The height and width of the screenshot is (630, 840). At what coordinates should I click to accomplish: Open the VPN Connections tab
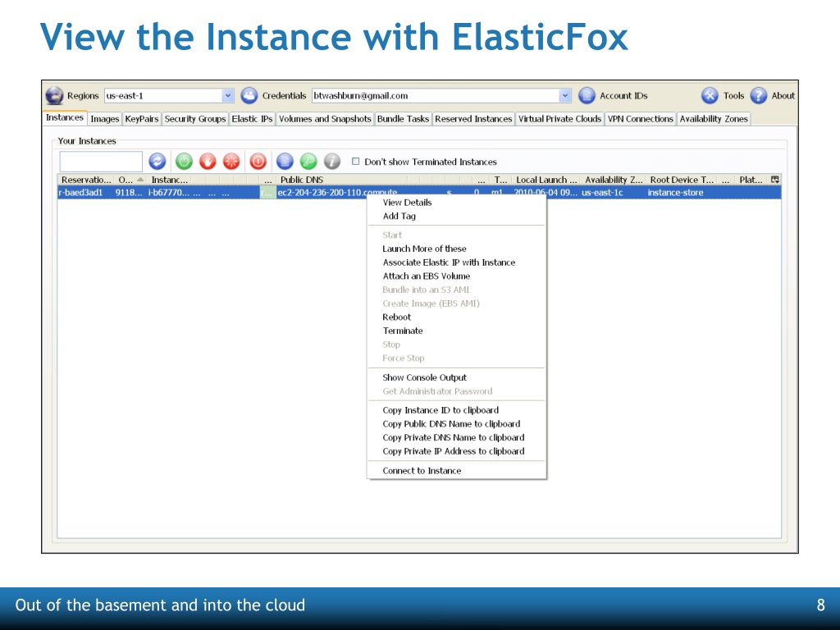pyautogui.click(x=640, y=119)
